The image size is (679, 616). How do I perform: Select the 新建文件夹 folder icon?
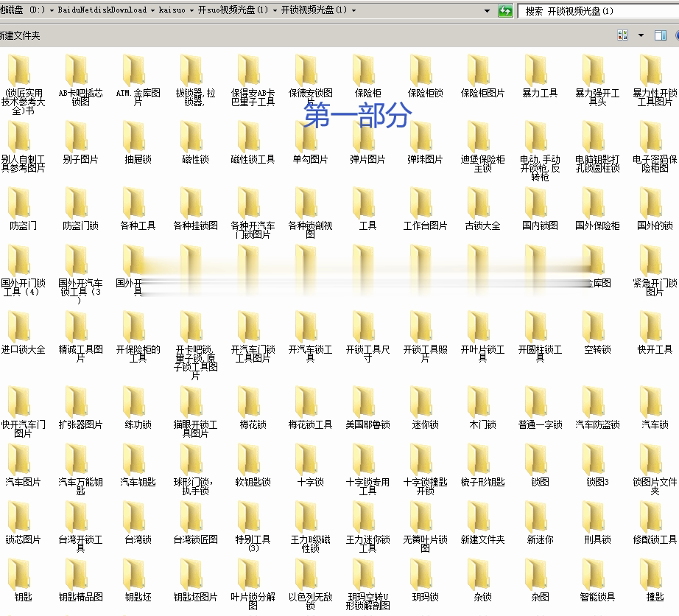479,517
